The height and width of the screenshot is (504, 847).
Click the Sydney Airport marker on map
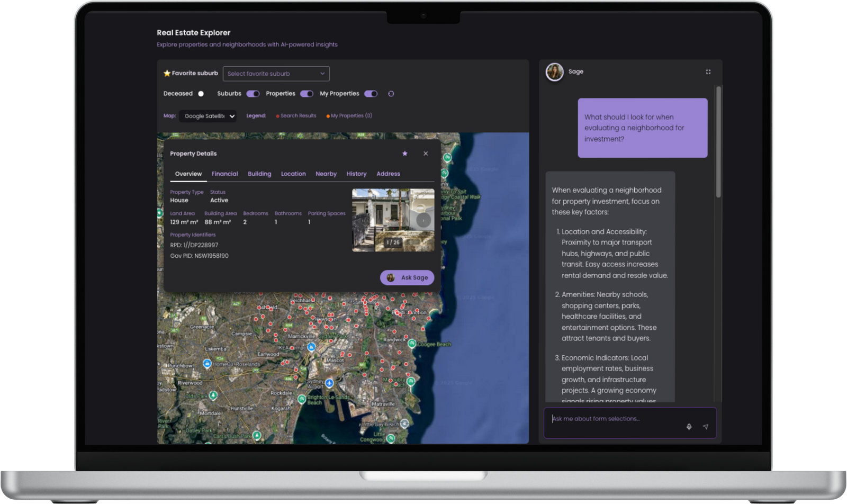click(x=329, y=383)
